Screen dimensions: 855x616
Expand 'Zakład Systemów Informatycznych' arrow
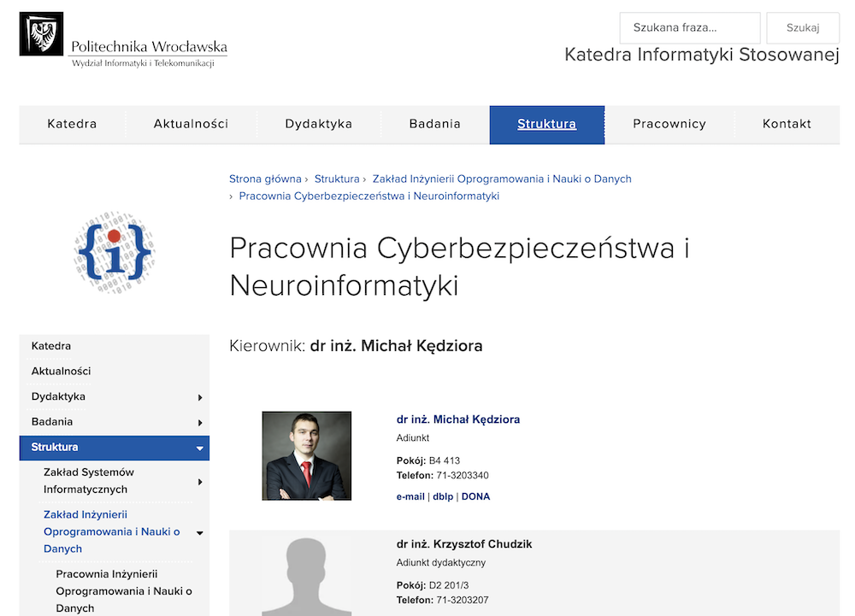[200, 482]
